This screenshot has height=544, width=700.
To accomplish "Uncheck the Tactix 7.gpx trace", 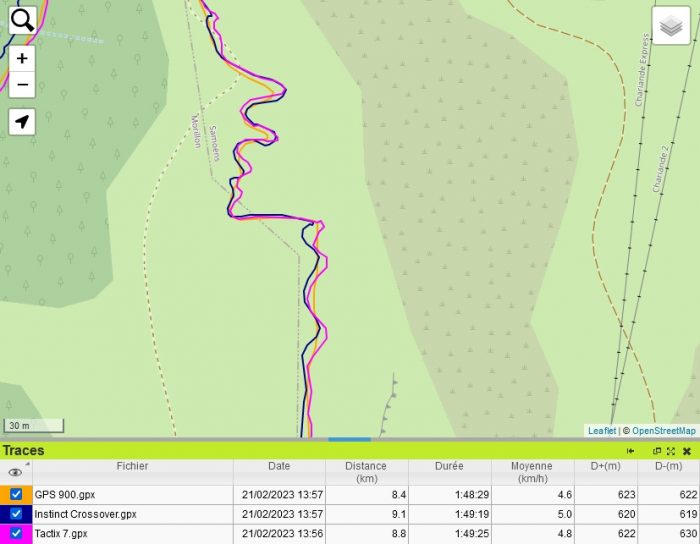I will point(16,533).
